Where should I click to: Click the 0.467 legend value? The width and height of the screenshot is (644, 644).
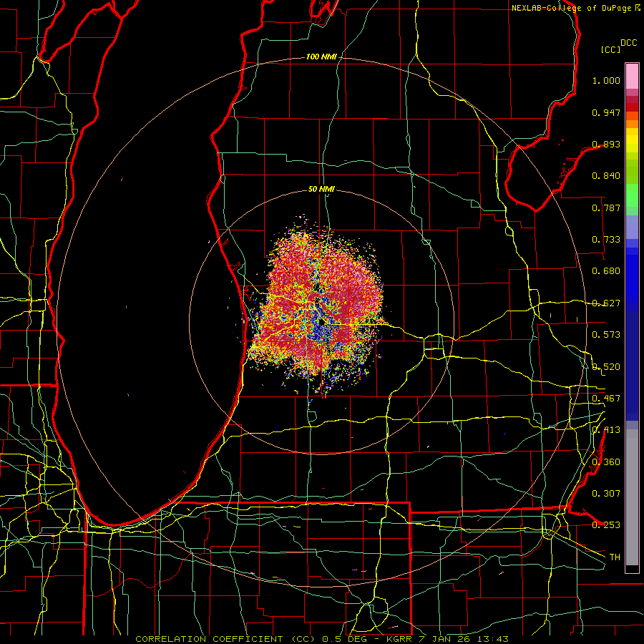coord(606,399)
